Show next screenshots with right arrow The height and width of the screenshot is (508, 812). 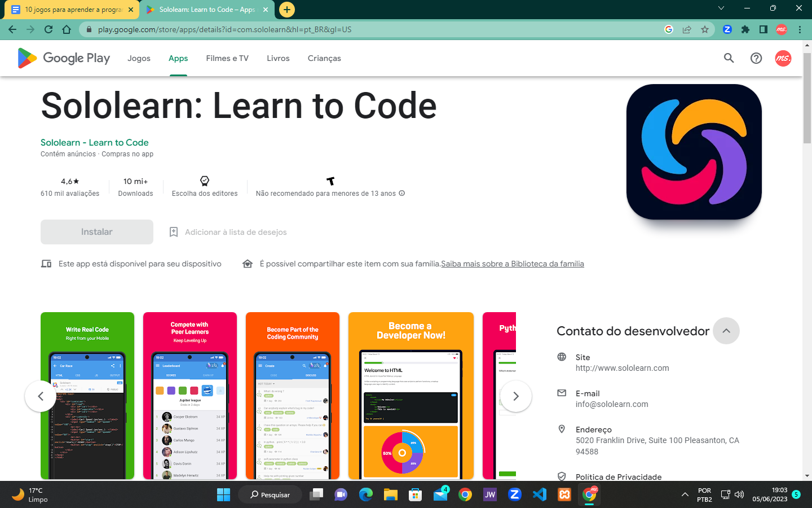point(516,396)
